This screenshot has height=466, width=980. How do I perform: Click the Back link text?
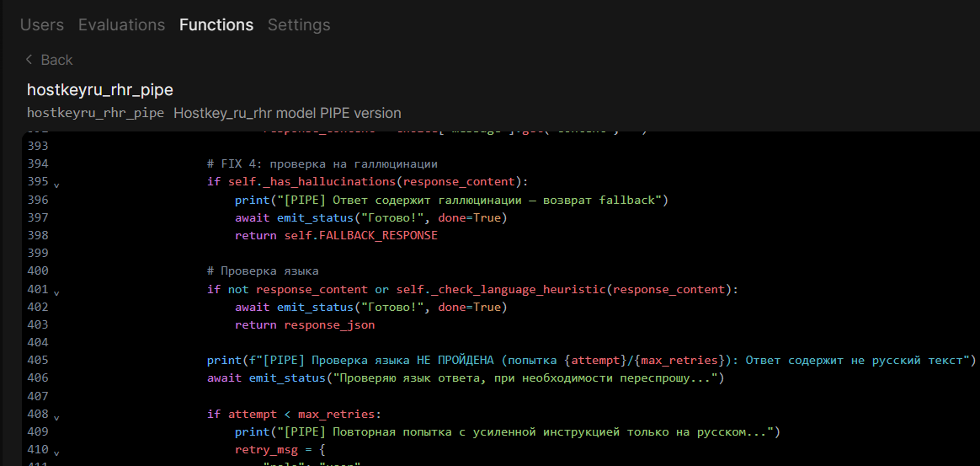point(57,60)
